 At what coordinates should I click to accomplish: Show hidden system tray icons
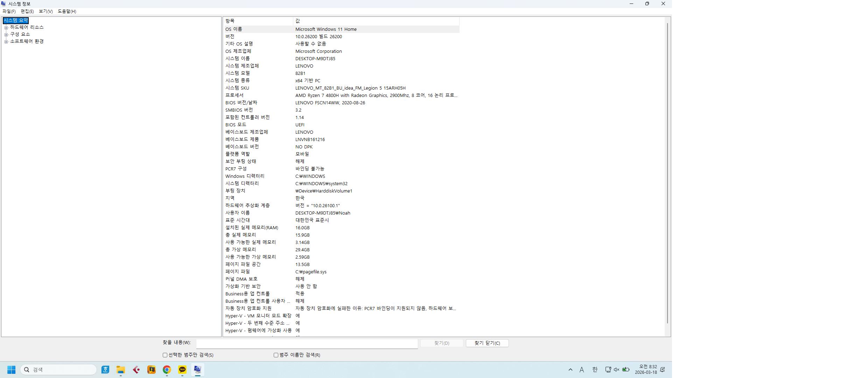(570, 370)
